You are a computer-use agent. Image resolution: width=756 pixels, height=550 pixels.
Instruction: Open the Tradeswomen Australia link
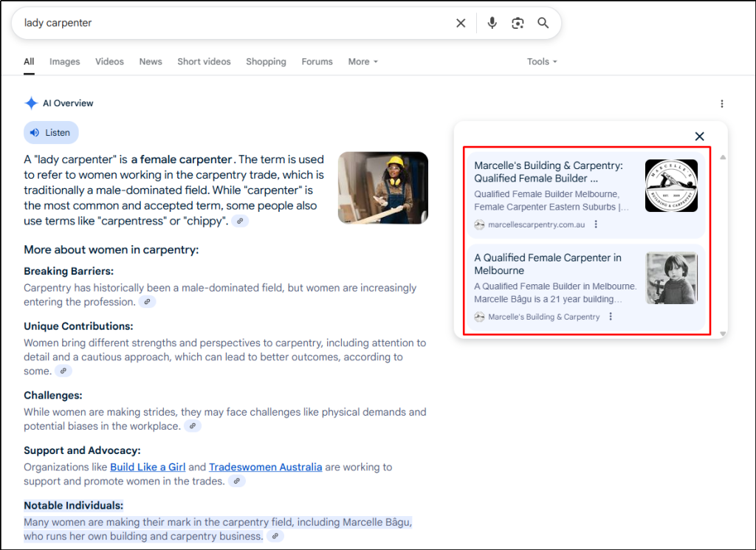tap(265, 467)
